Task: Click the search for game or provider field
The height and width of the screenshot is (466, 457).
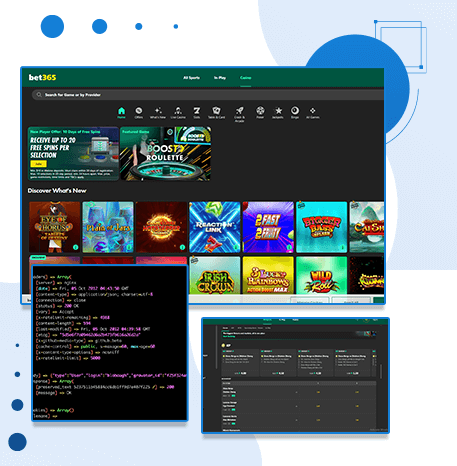Action: (208, 95)
